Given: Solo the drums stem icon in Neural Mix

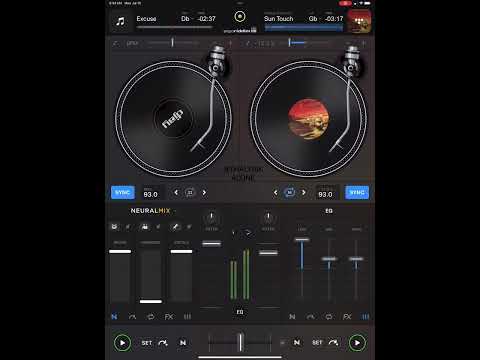Looking at the screenshot, I should point(114,227).
